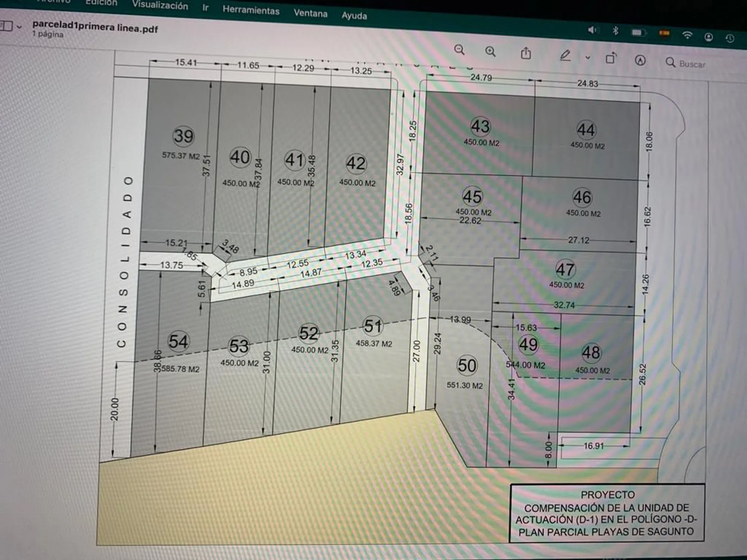Open the Spanish input source flag menu

(664, 33)
